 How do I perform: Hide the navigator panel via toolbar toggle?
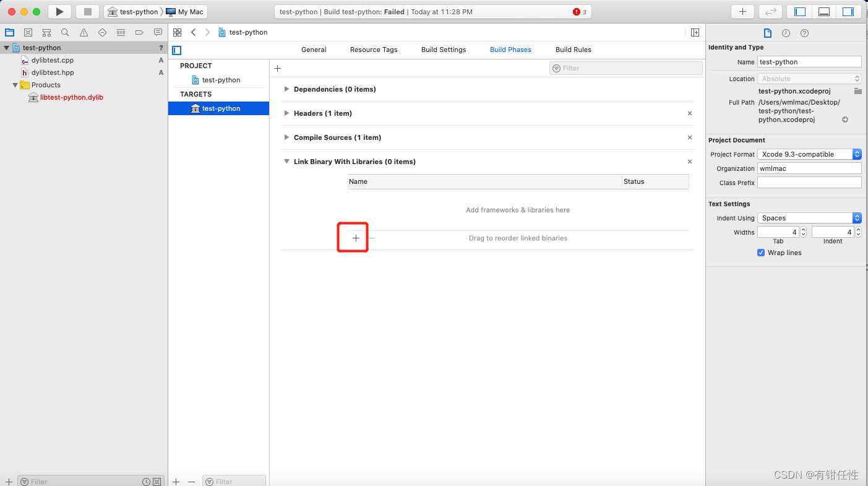click(800, 12)
